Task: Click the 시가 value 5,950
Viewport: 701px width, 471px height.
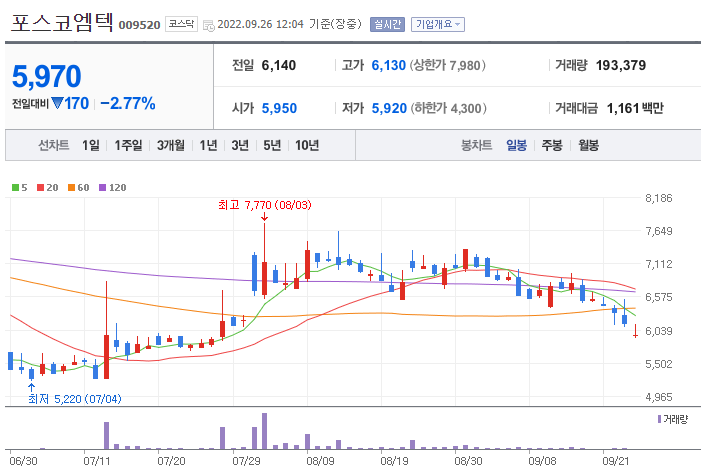Action: point(279,109)
